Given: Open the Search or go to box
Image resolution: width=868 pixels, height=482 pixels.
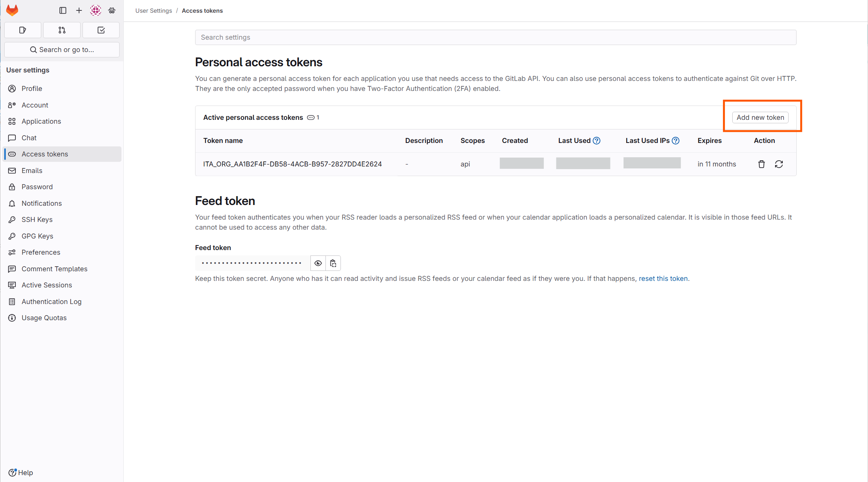Looking at the screenshot, I should (62, 50).
